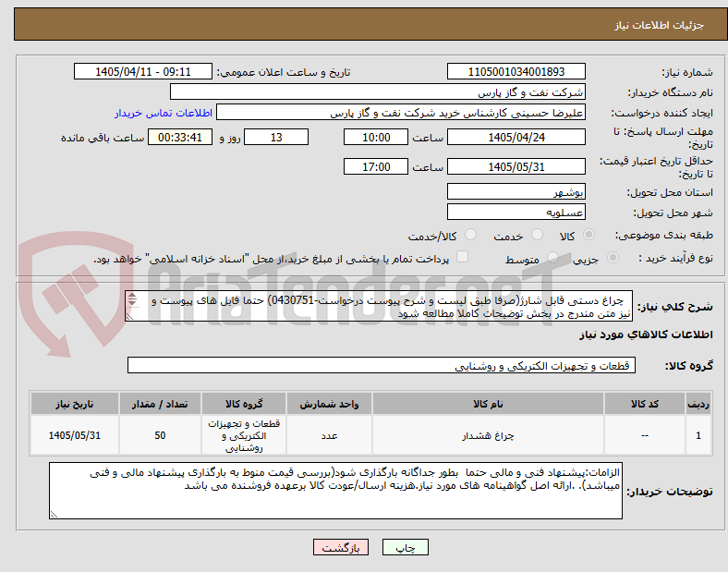
Task: Toggle the اسناد خزانه اسلامی payment checkbox
Action: (x=463, y=257)
